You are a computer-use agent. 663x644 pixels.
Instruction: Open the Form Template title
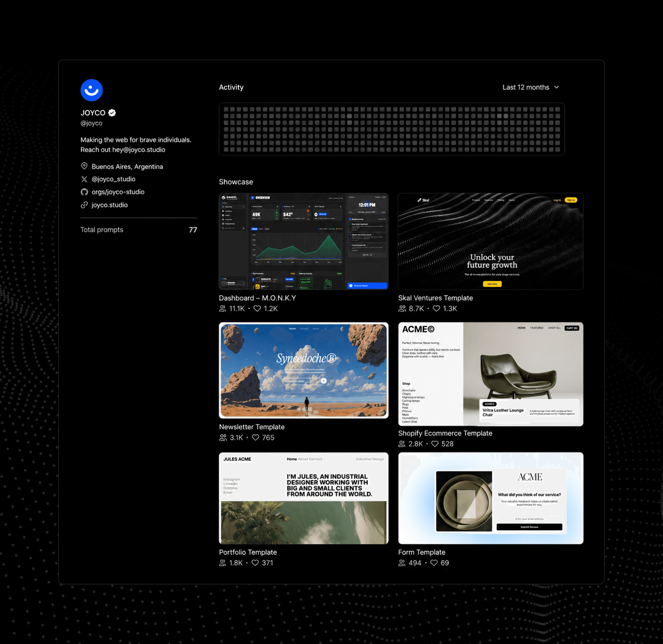[x=422, y=552]
